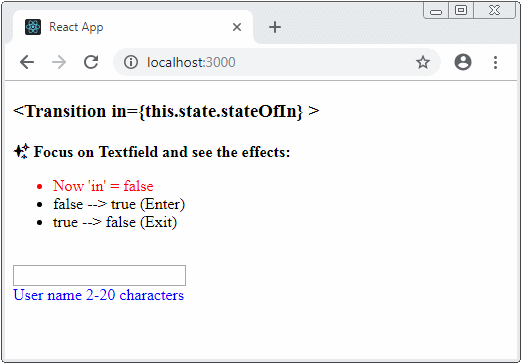
Task: Click the Transition heading text
Action: tap(166, 111)
